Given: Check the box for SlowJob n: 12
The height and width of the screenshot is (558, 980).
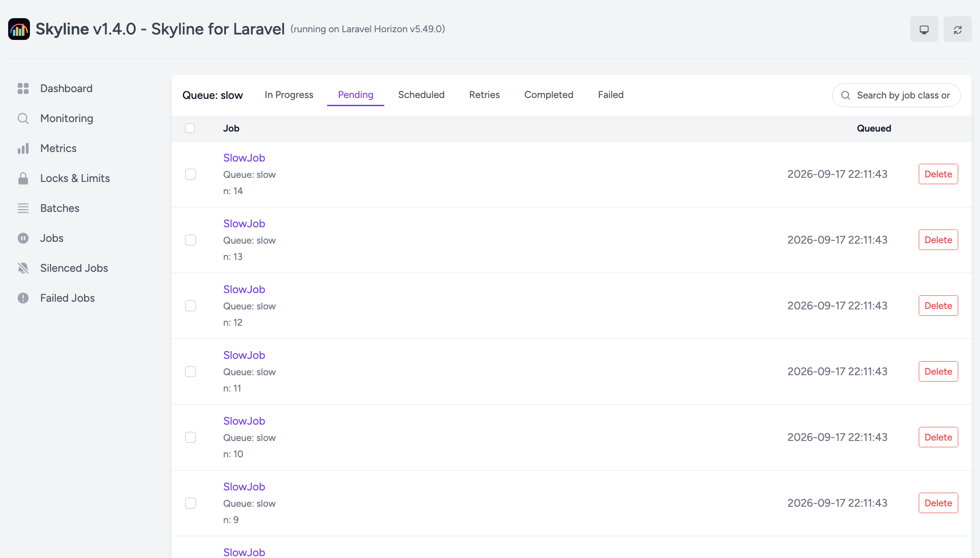Looking at the screenshot, I should point(191,306).
